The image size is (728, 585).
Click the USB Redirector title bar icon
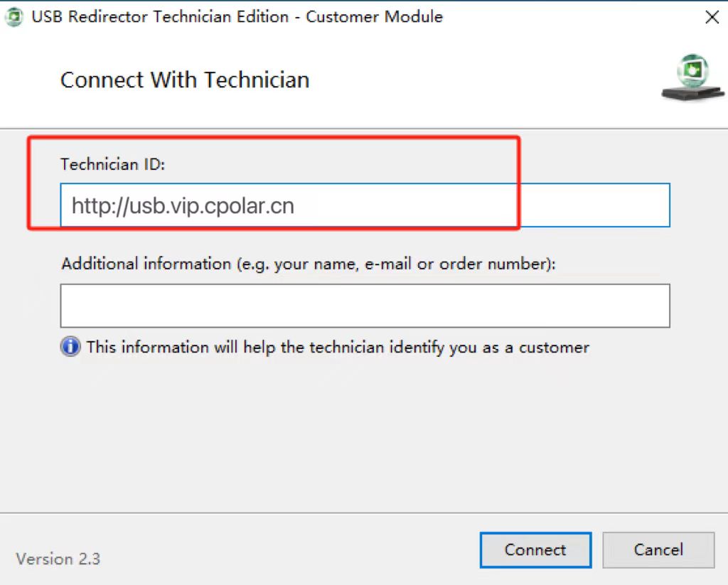click(x=14, y=17)
